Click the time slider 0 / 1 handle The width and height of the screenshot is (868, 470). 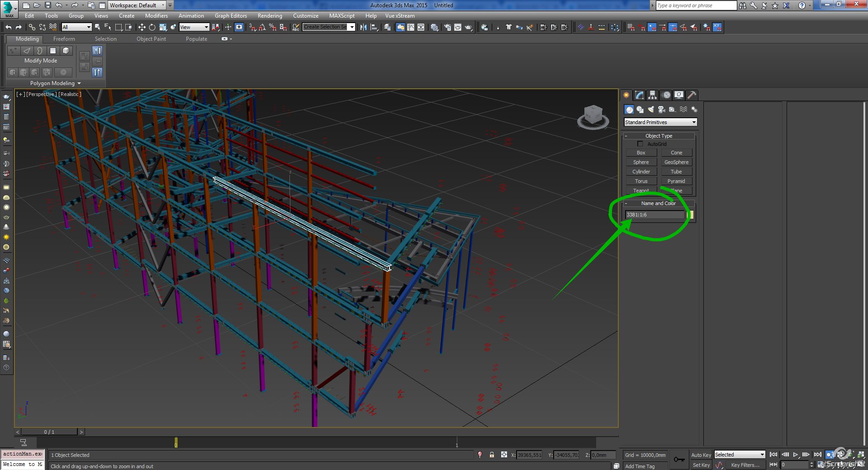(x=49, y=432)
